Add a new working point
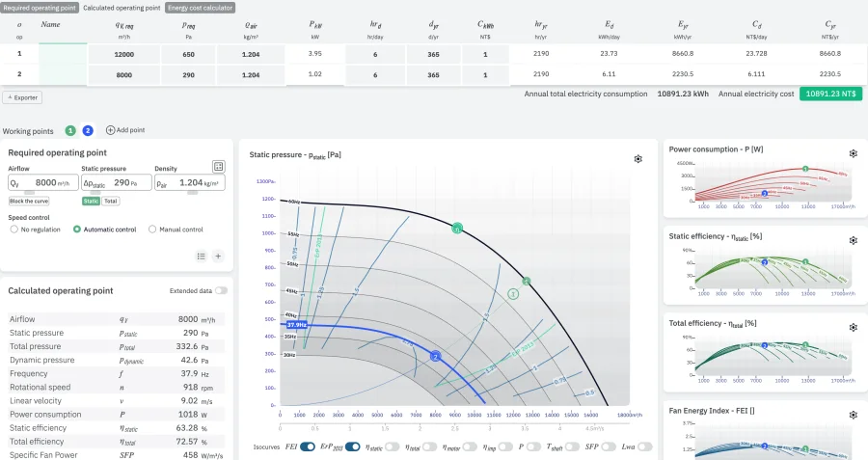This screenshot has width=868, height=460. click(x=125, y=130)
